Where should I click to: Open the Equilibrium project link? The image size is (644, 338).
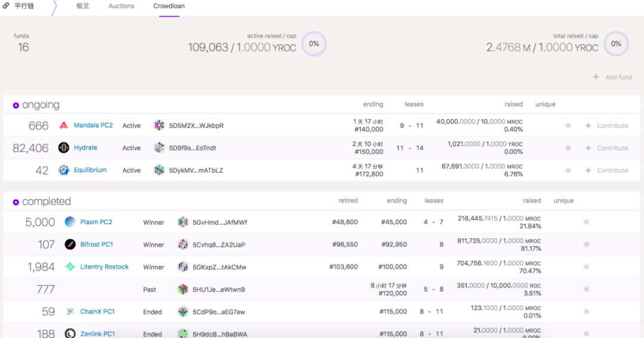point(90,170)
